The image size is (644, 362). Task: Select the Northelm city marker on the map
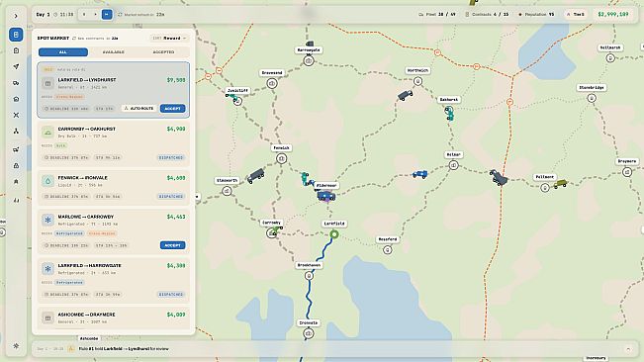click(x=417, y=81)
